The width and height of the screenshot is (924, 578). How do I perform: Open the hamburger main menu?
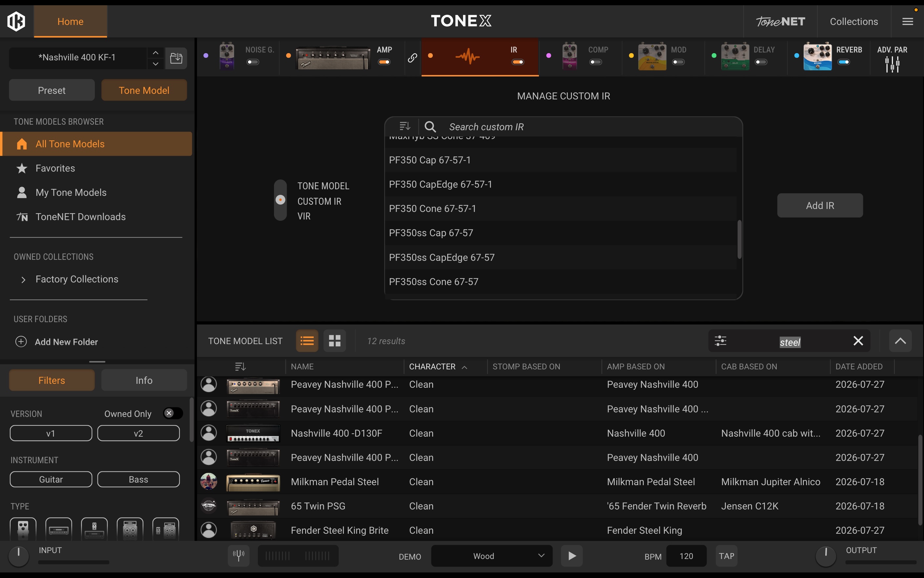[908, 21]
